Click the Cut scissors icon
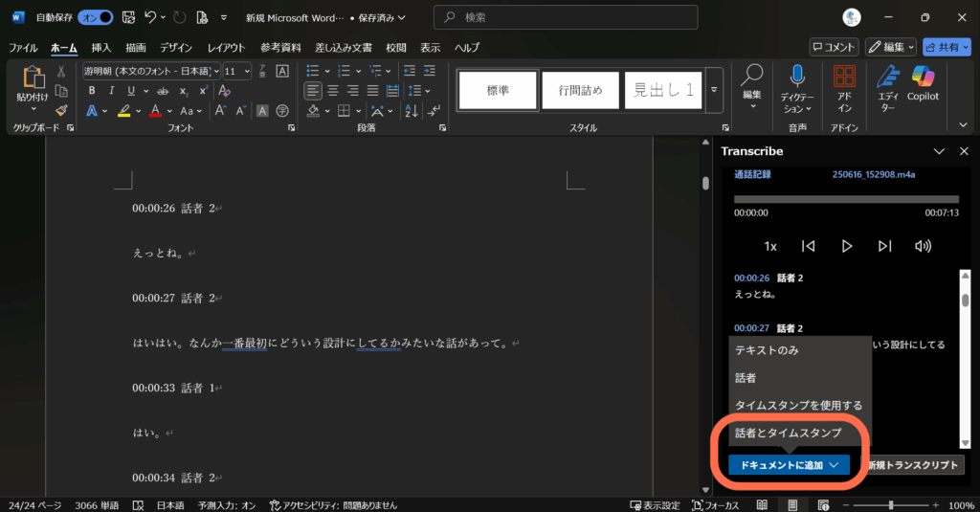980x512 pixels. tap(61, 71)
